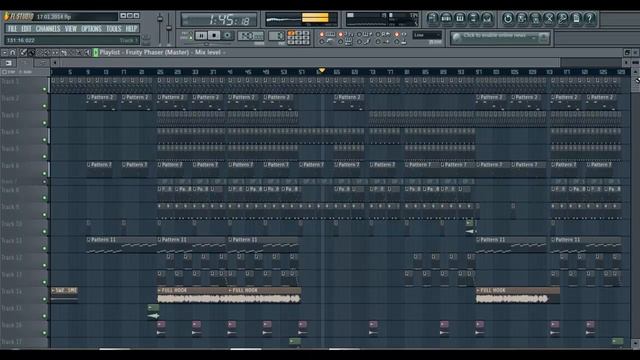Click the playlist magnet snap icon
The width and height of the screenshot is (640, 360).
[13, 52]
